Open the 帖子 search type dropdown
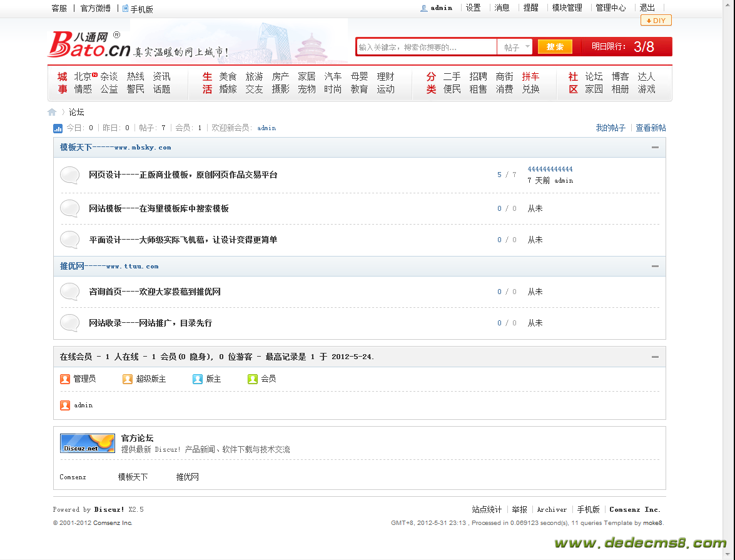 [x=515, y=47]
